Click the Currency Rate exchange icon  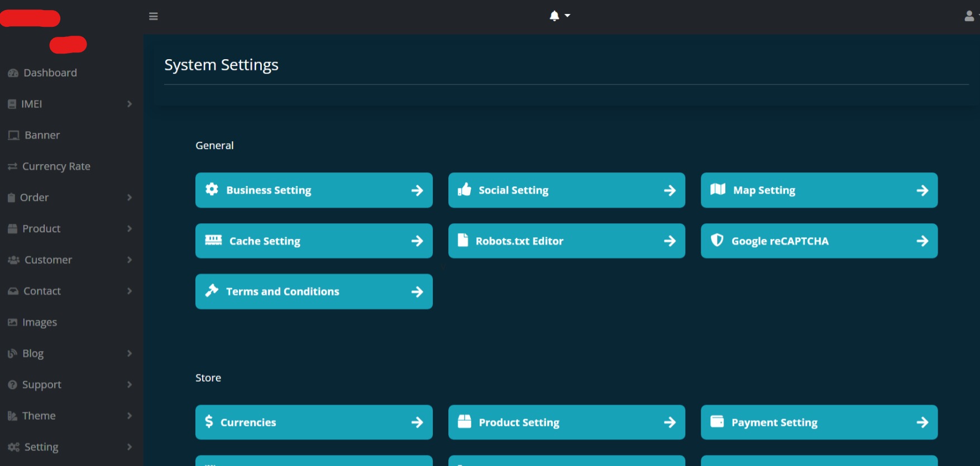(12, 166)
